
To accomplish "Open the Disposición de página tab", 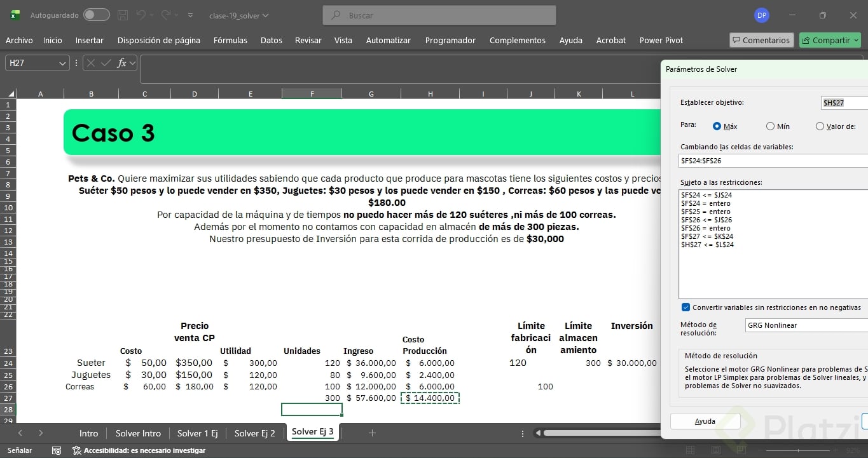I will click(159, 40).
